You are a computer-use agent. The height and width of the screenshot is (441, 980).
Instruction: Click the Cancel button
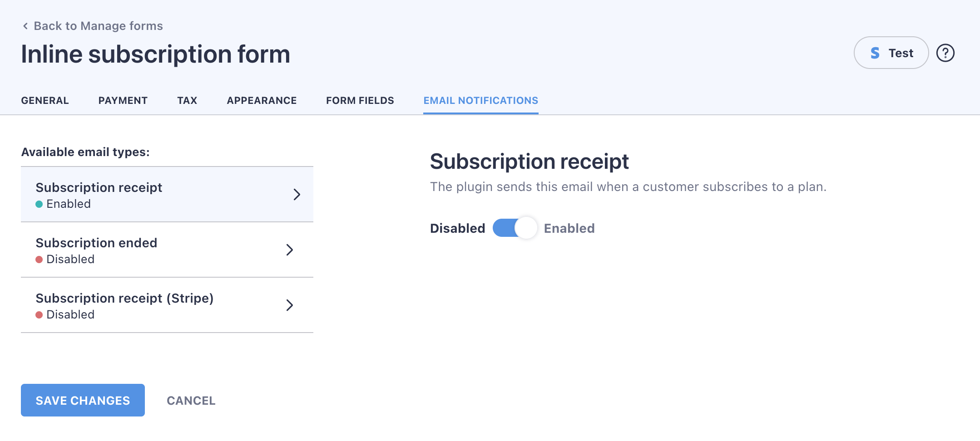point(191,401)
